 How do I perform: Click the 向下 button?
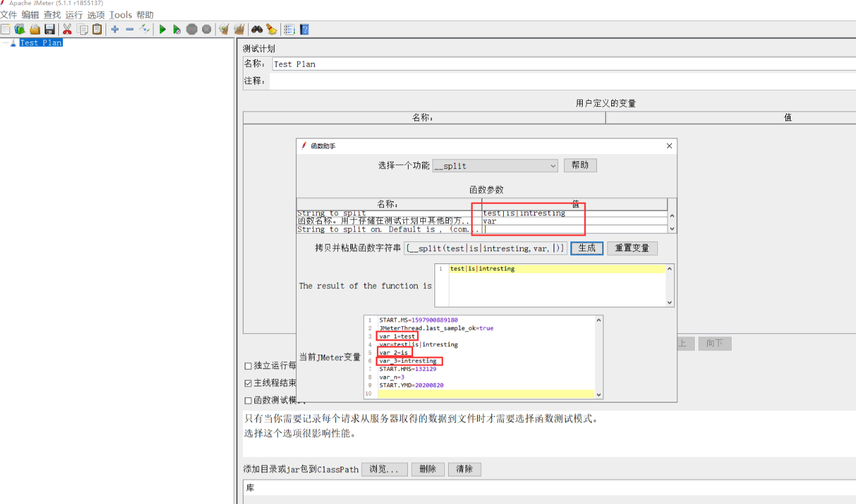pyautogui.click(x=715, y=344)
